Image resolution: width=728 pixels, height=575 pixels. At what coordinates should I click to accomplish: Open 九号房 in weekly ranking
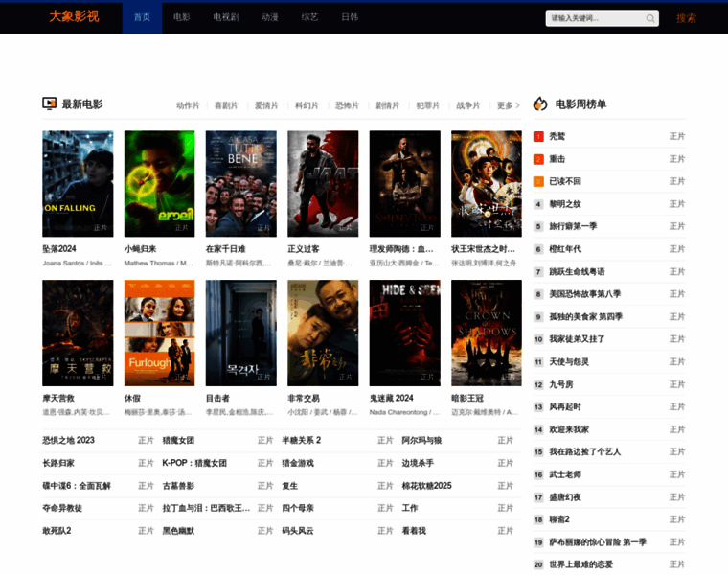pos(561,385)
